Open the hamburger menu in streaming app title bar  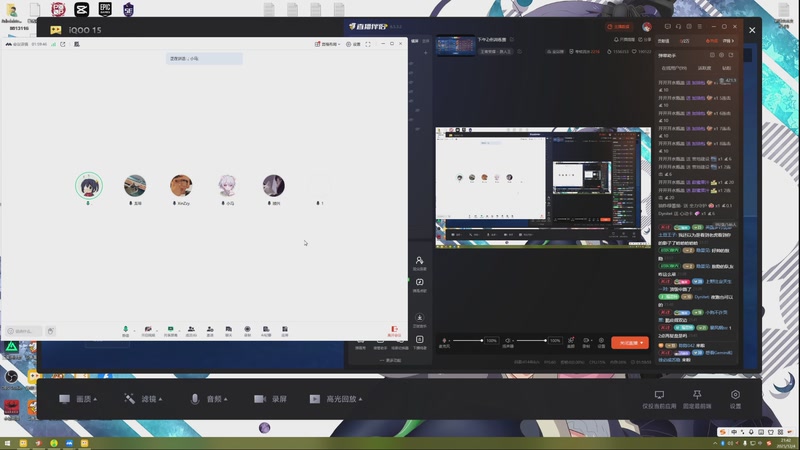click(699, 27)
